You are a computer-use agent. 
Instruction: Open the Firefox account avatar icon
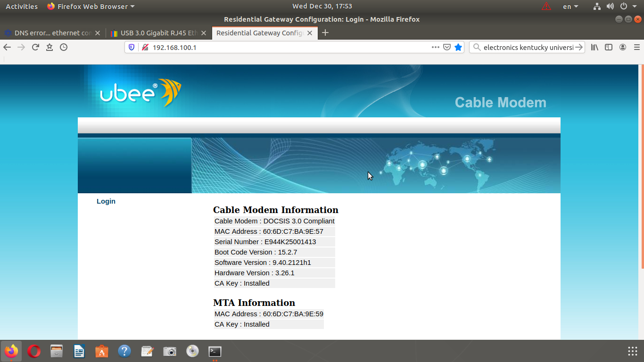coord(623,47)
